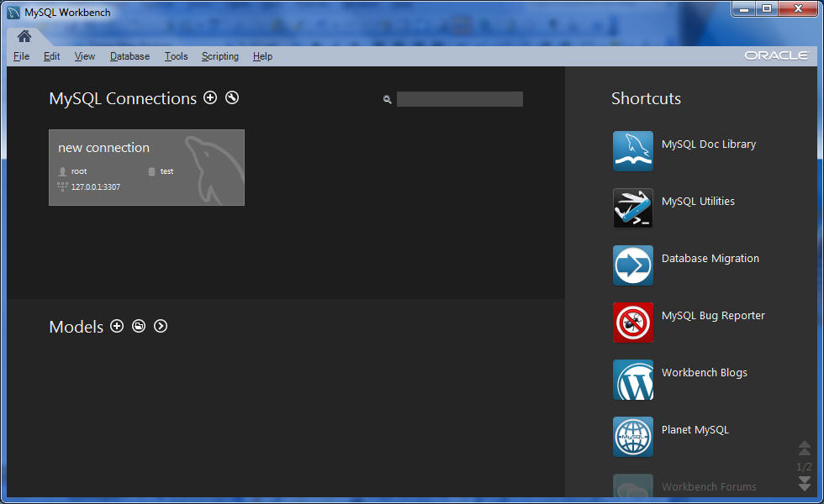Click the connections search magnifier icon
This screenshot has height=504, width=824.
[x=388, y=99]
